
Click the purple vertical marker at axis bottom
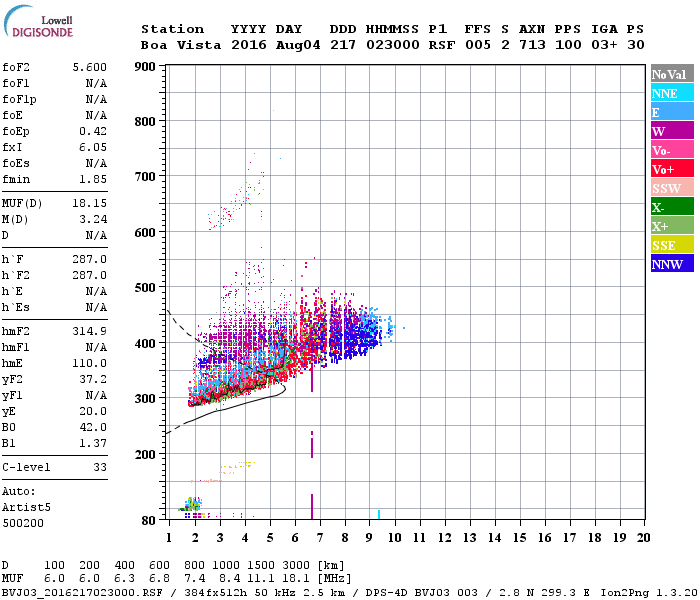pyautogui.click(x=312, y=507)
